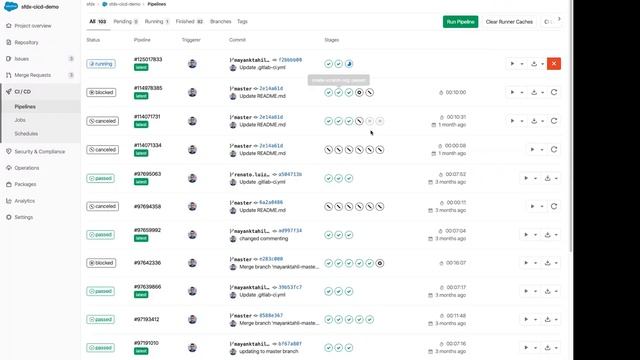The image size is (640, 360).
Task: Open Jobs under CI / CD
Action: tap(20, 120)
